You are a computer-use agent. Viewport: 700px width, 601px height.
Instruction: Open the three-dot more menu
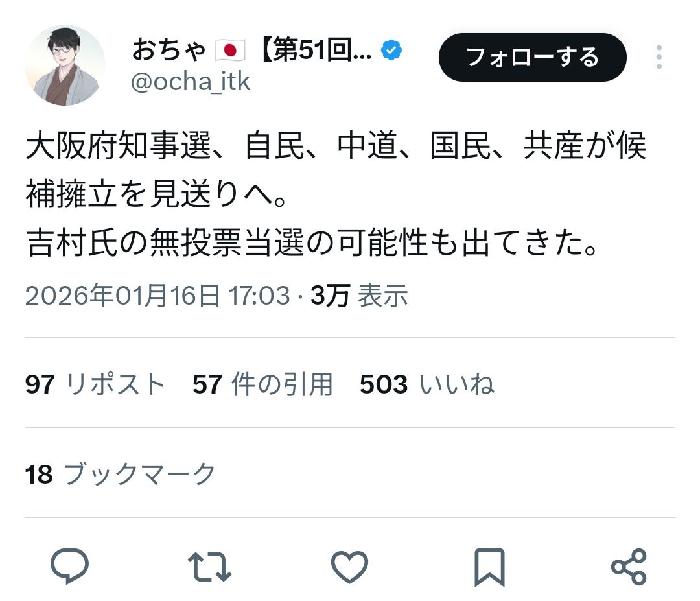[x=659, y=57]
